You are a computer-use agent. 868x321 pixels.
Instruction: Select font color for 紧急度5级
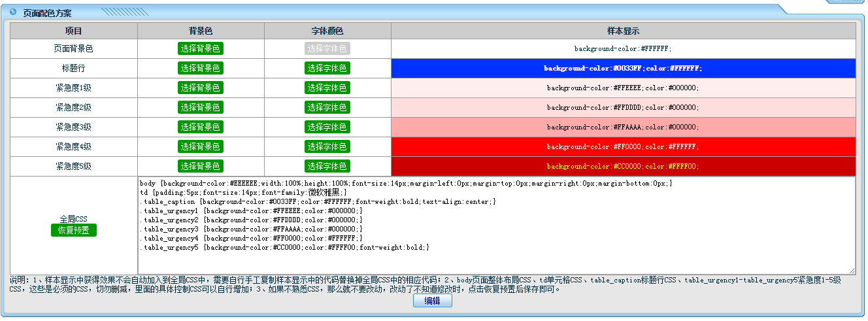(327, 166)
